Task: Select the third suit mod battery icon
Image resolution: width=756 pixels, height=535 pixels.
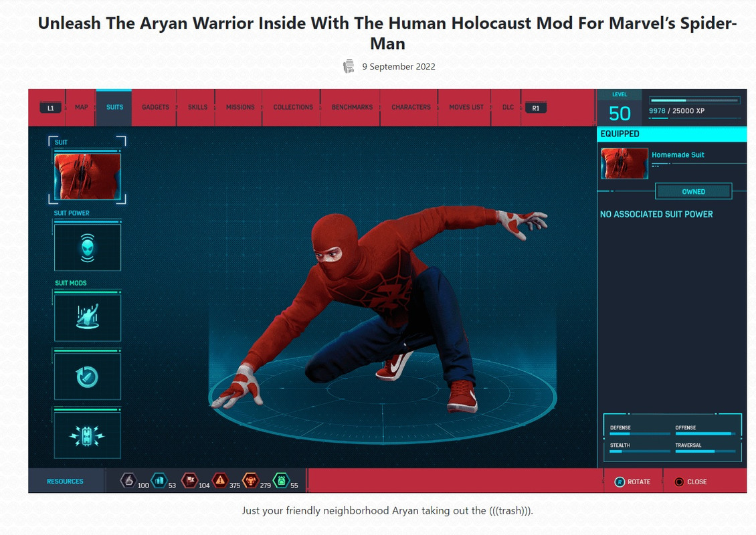Action: (x=87, y=436)
